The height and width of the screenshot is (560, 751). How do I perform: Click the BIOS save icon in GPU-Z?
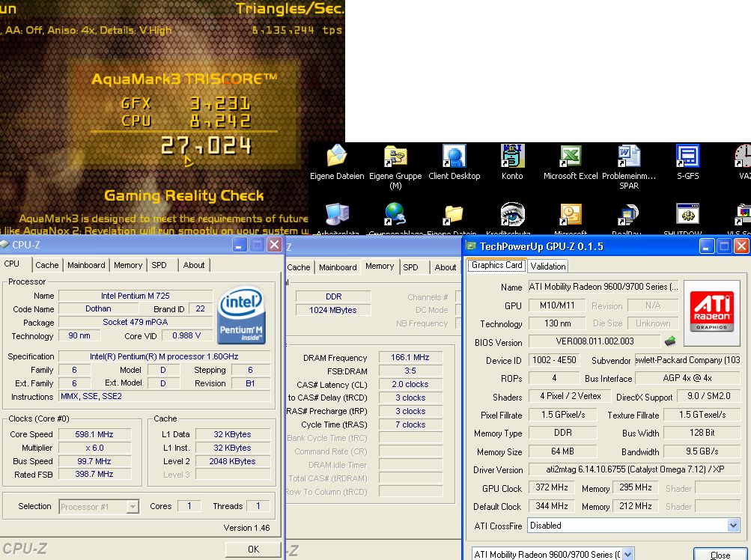tap(670, 341)
